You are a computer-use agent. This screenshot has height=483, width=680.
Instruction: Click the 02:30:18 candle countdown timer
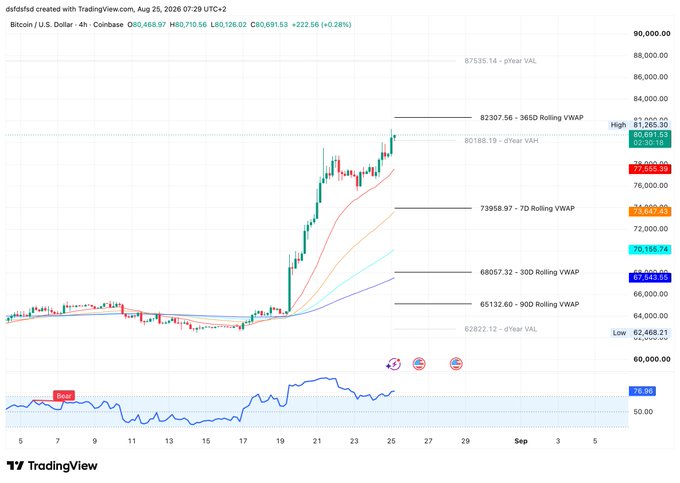tap(648, 143)
